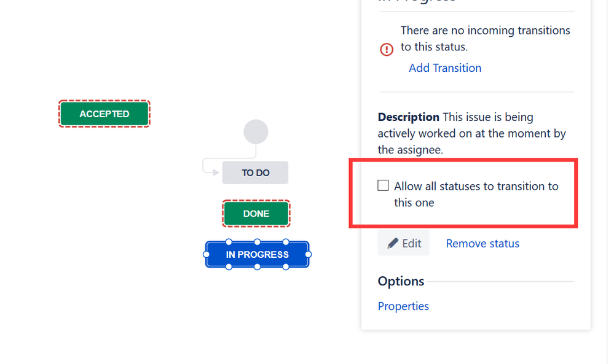Screen dimensions: 614x364
Task: Select the ACCEPTED status node
Action: pos(104,114)
